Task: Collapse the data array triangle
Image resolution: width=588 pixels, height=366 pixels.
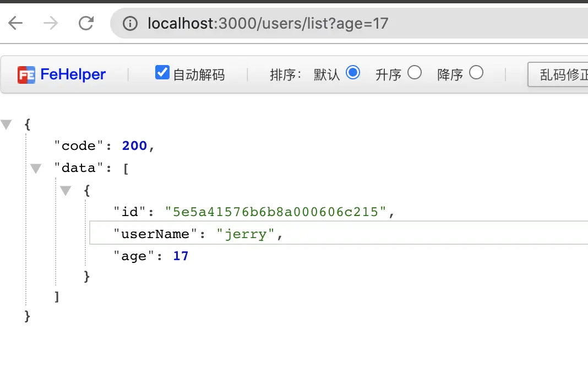Action: (36, 168)
